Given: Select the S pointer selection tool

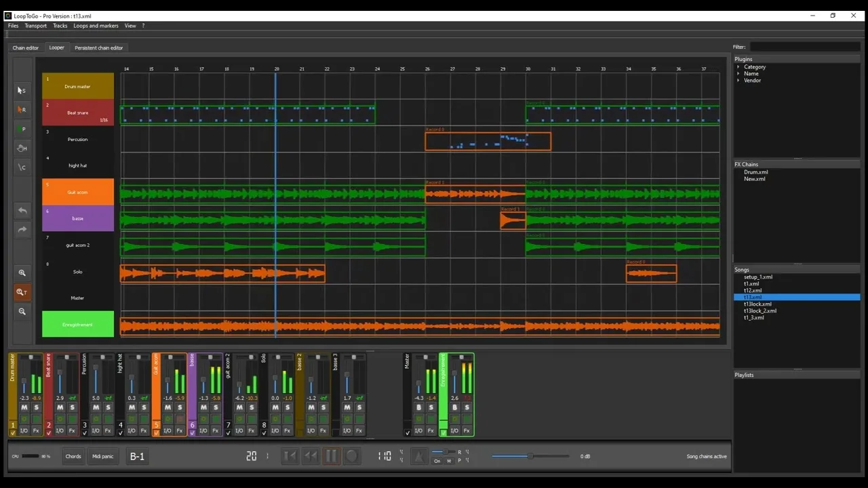Looking at the screenshot, I should pyautogui.click(x=22, y=90).
